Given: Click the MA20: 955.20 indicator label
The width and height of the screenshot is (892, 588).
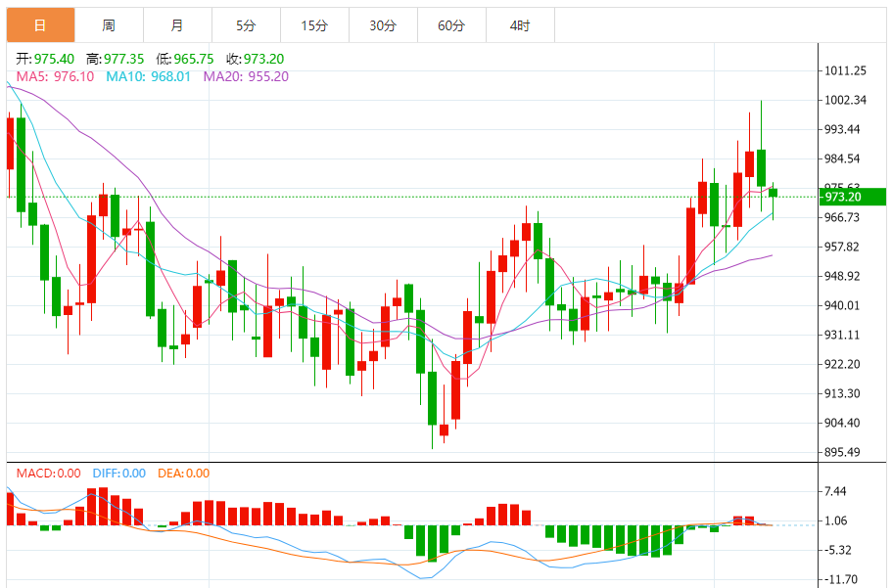Looking at the screenshot, I should tap(246, 76).
